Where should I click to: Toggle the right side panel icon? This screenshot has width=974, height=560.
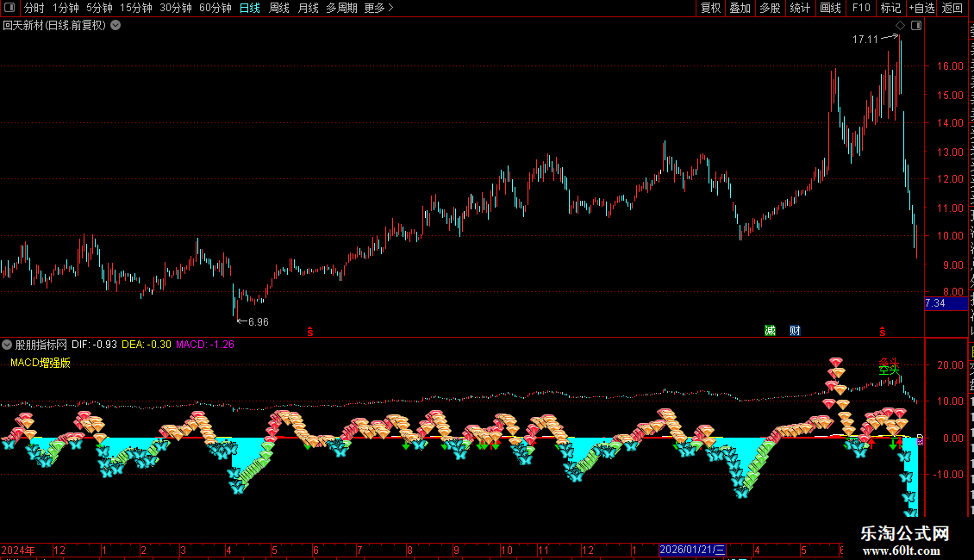(916, 26)
